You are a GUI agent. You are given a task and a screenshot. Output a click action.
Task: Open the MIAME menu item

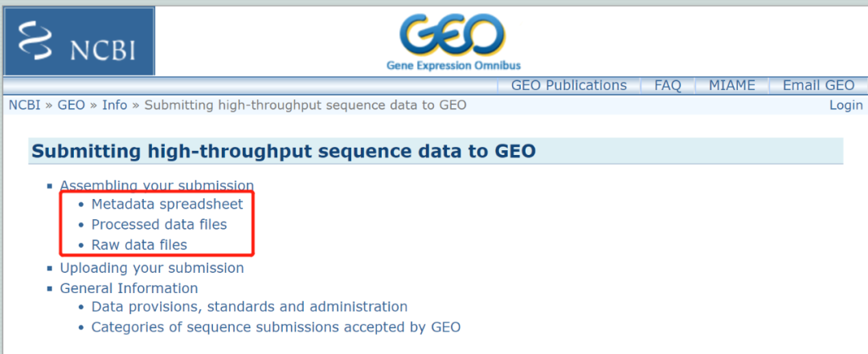coord(731,86)
